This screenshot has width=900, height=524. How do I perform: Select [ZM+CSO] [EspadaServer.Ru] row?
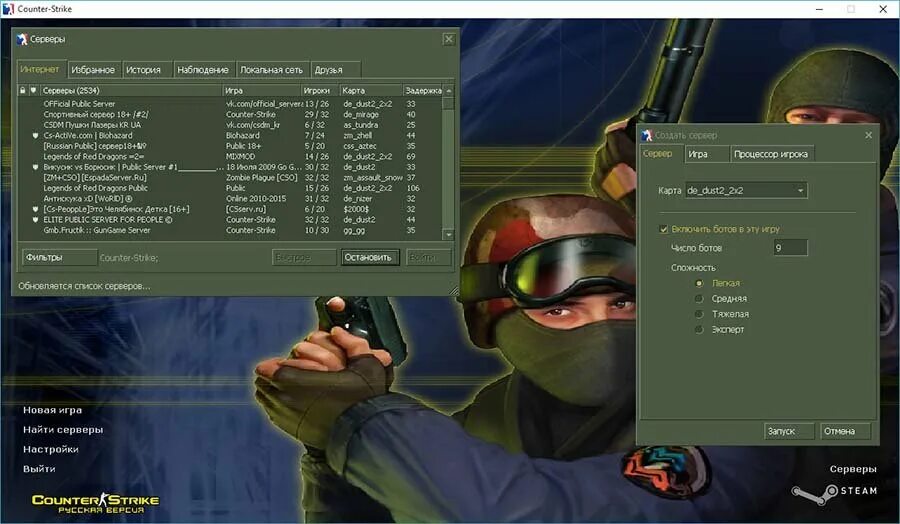(230, 177)
